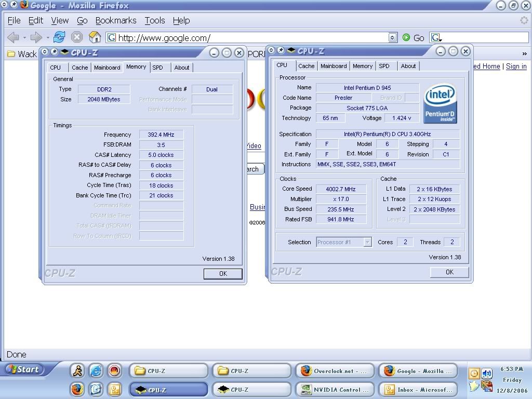Image resolution: width=532 pixels, height=399 pixels.
Task: Open the Go menu in the menu bar
Action: [x=82, y=21]
